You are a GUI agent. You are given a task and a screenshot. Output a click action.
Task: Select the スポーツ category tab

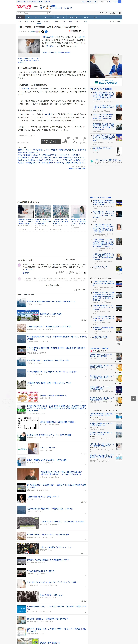click(x=56, y=22)
